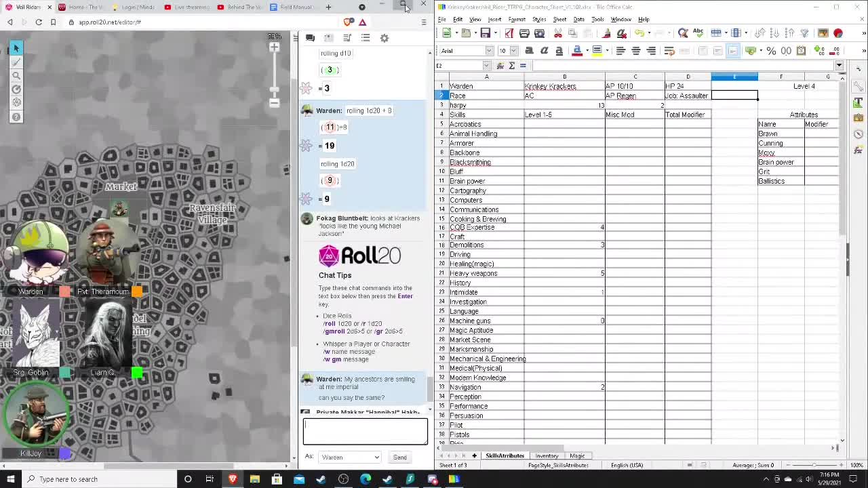Bookmark the current Roll20 page
Image resolution: width=868 pixels, height=488 pixels.
[53, 22]
